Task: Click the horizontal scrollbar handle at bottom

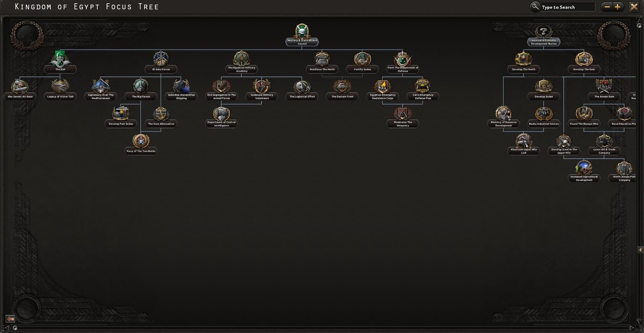Action: pyautogui.click(x=15, y=328)
